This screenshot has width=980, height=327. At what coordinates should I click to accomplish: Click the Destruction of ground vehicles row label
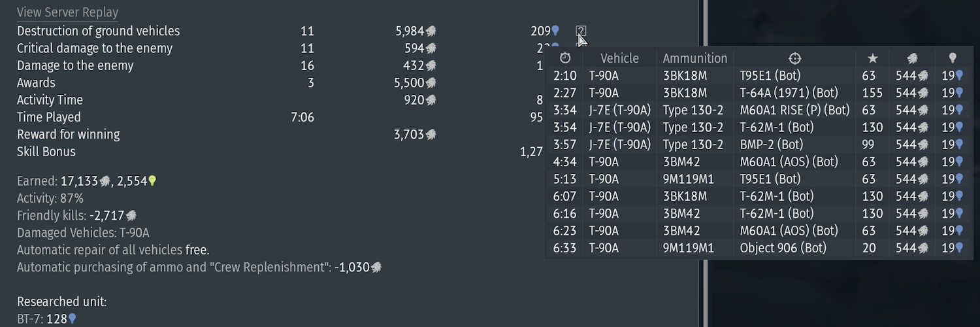click(x=98, y=31)
